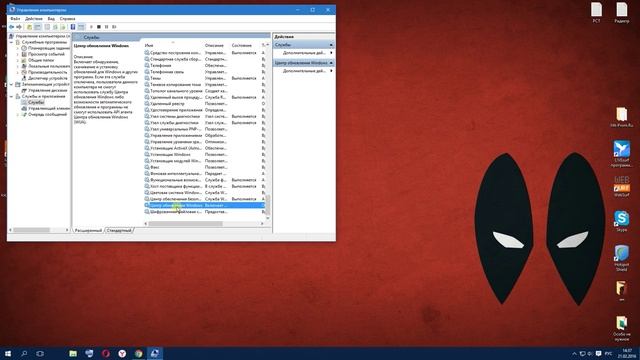Click the Properties toolbar icon
Screen dimensions: 640x360
coord(47,27)
